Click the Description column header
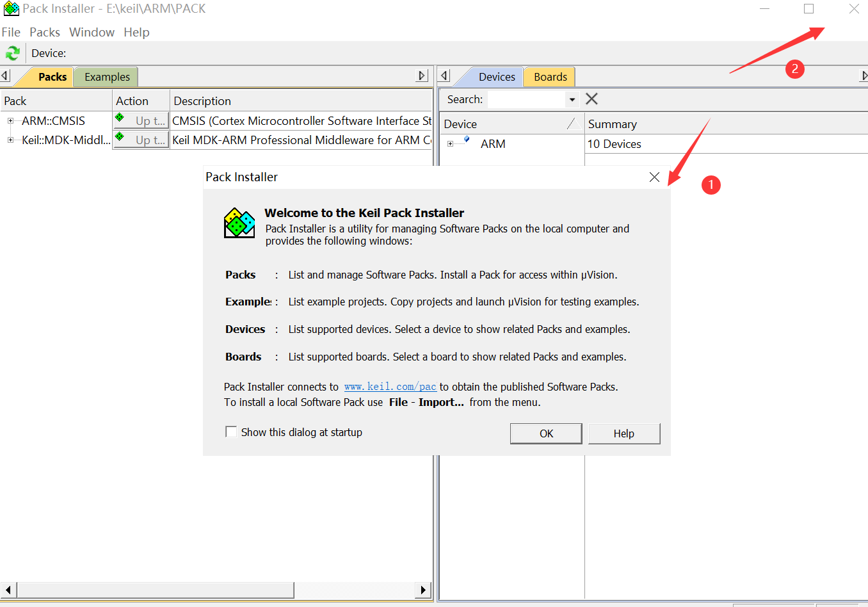Image resolution: width=868 pixels, height=607 pixels. point(301,101)
